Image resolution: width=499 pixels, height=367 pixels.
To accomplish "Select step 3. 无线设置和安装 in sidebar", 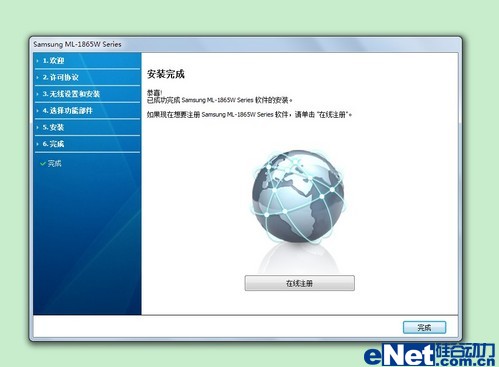I will point(87,94).
